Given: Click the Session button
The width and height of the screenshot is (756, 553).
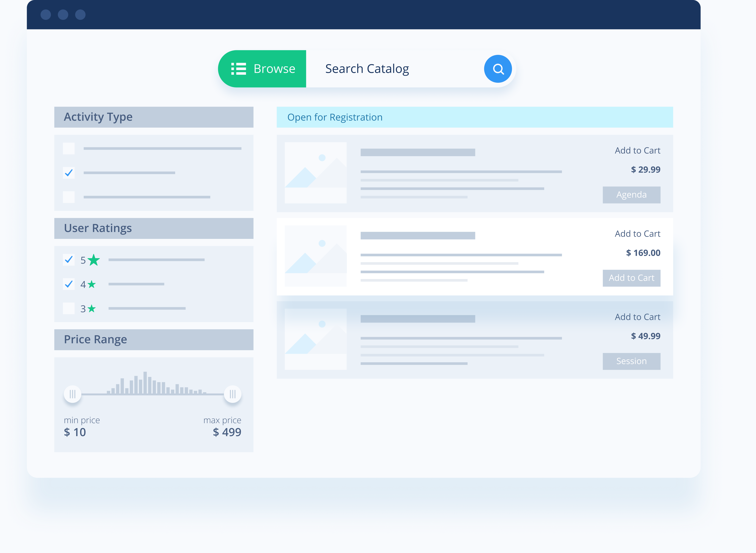Looking at the screenshot, I should pyautogui.click(x=631, y=361).
